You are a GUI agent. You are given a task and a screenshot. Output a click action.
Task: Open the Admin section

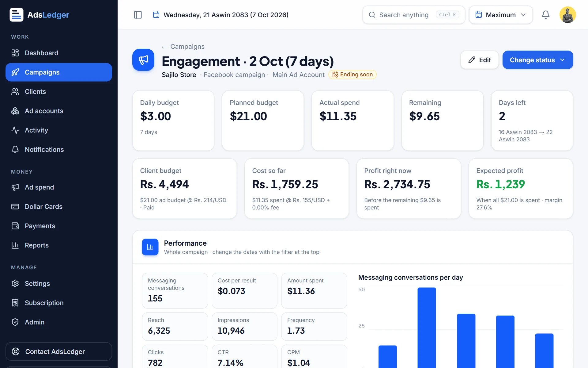tap(59, 322)
